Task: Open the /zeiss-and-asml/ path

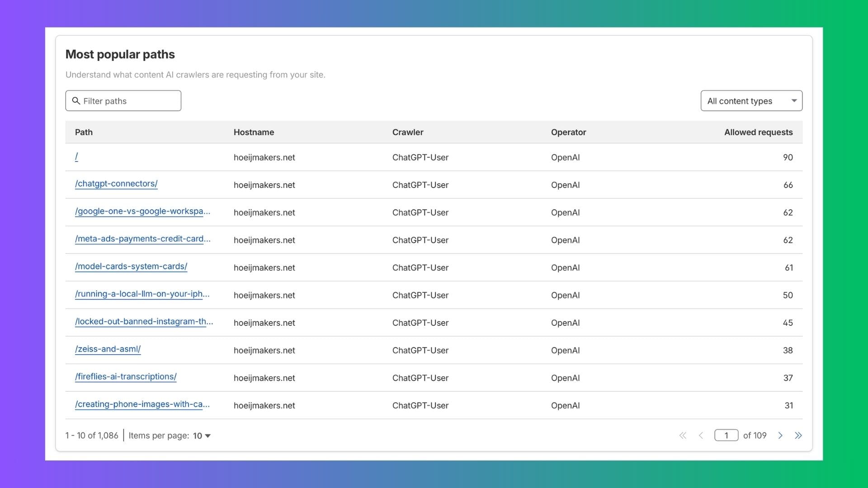Action: tap(108, 349)
